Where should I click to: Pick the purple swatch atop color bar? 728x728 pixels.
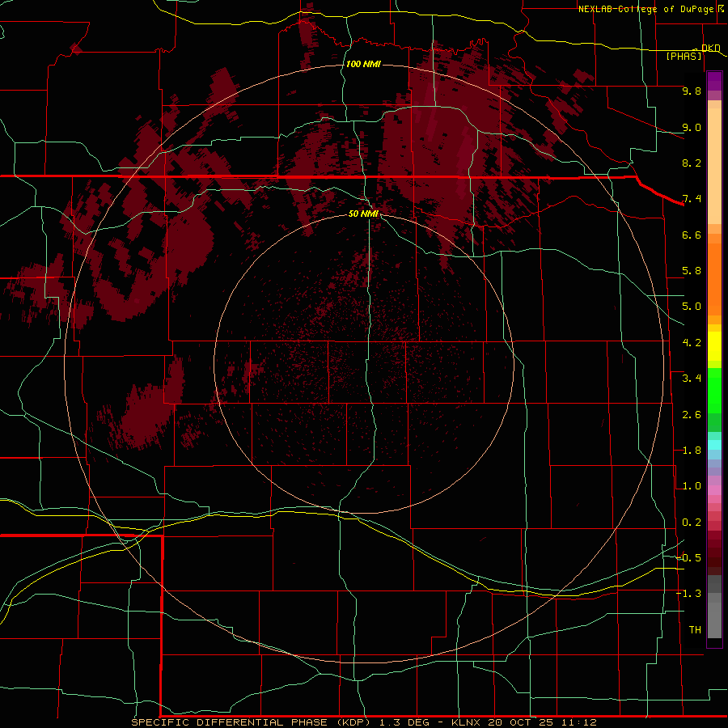click(x=714, y=81)
